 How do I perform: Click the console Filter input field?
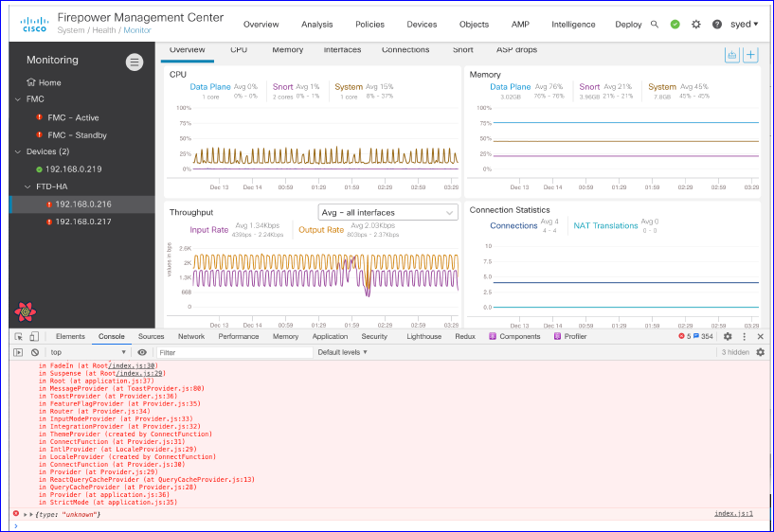[x=235, y=352]
